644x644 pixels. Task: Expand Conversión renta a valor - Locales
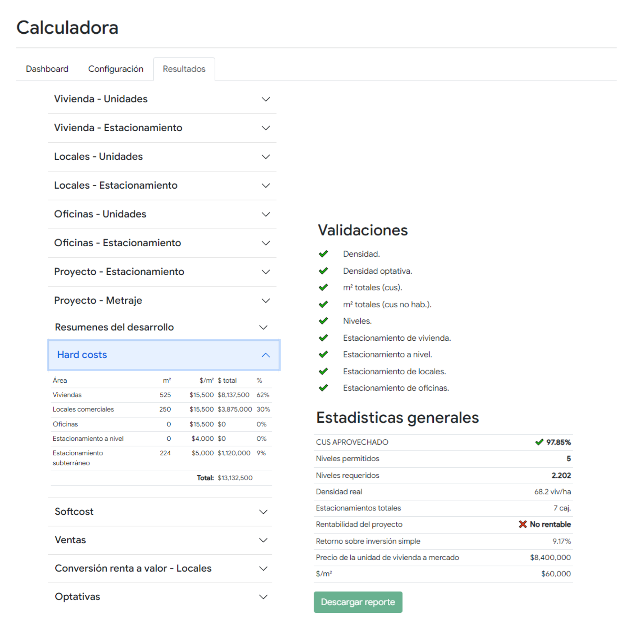(161, 568)
